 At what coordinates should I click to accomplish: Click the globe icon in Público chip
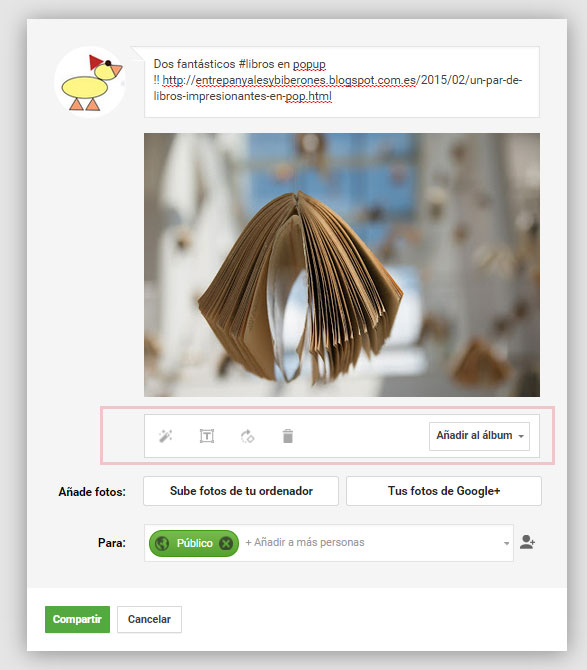tap(162, 543)
